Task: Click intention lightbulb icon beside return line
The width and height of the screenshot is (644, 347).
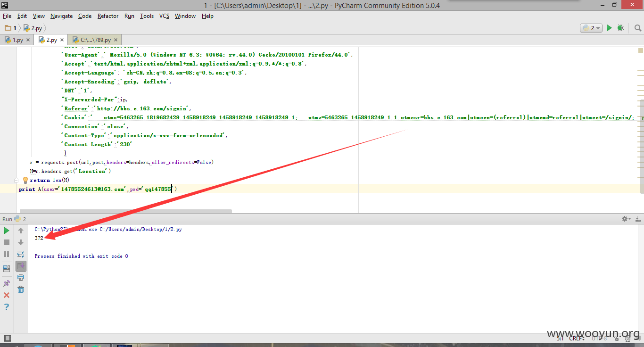Action: (x=25, y=180)
